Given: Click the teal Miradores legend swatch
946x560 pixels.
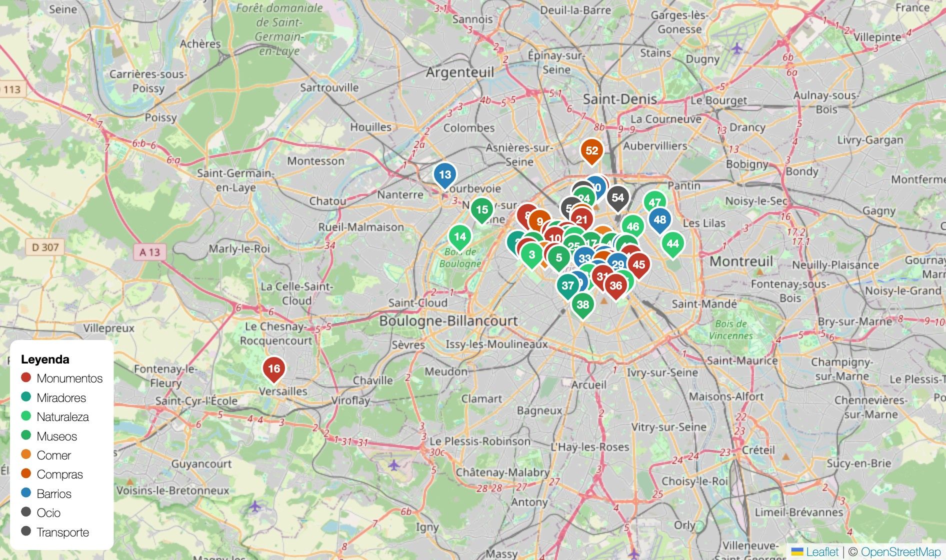Looking at the screenshot, I should click(26, 396).
